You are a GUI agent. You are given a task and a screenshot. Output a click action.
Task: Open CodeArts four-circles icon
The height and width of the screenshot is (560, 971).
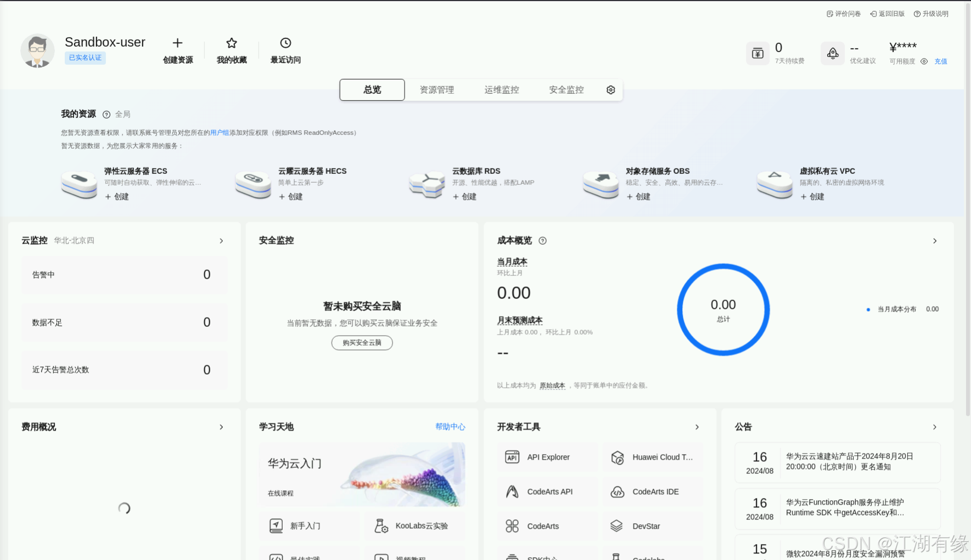point(512,526)
